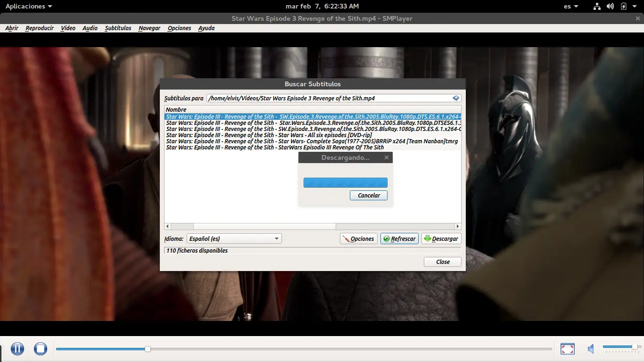644x362 pixels.
Task: Open the Subtitulos menu
Action: point(118,28)
